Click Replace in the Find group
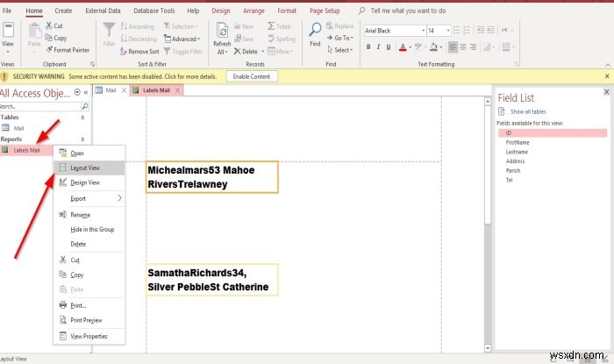 (x=339, y=25)
